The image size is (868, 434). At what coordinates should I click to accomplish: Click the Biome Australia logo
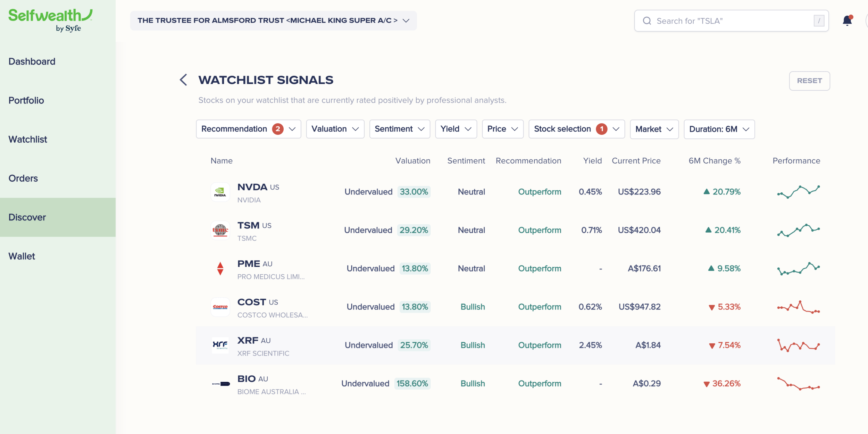point(220,384)
